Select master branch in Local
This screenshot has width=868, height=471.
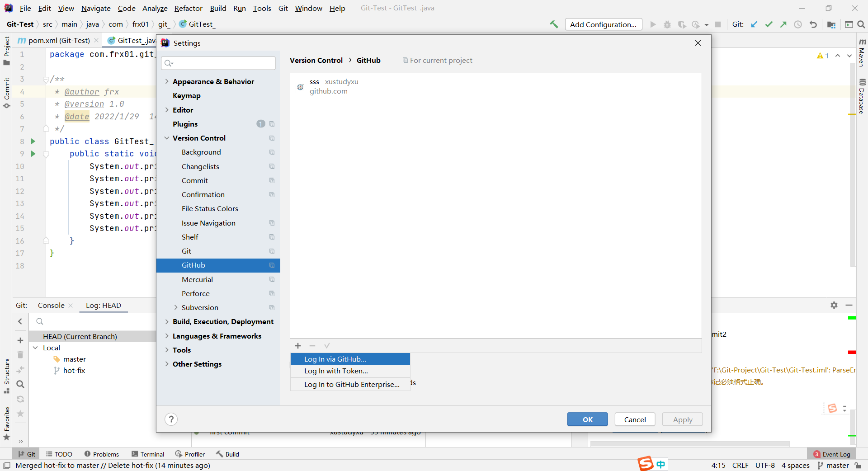pyautogui.click(x=75, y=359)
